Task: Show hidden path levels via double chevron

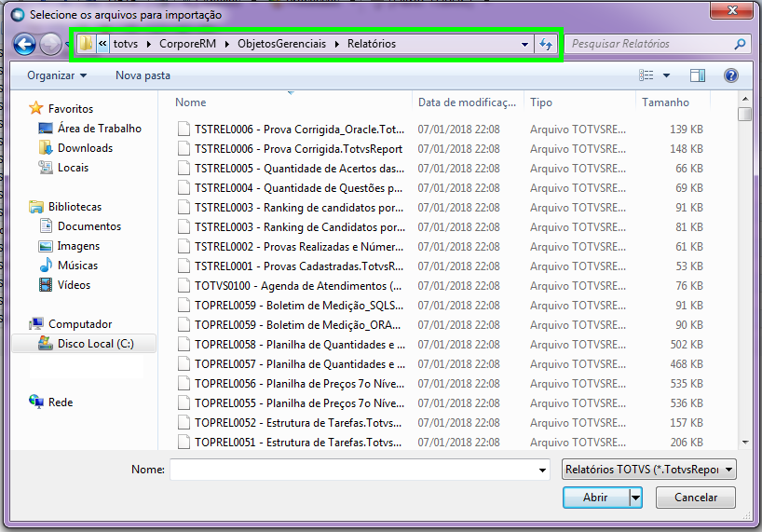Action: [102, 44]
